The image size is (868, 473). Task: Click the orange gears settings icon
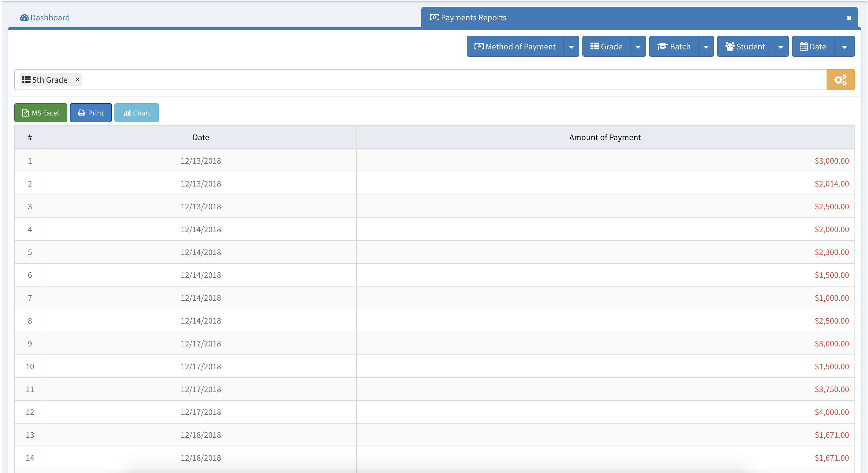pos(840,80)
